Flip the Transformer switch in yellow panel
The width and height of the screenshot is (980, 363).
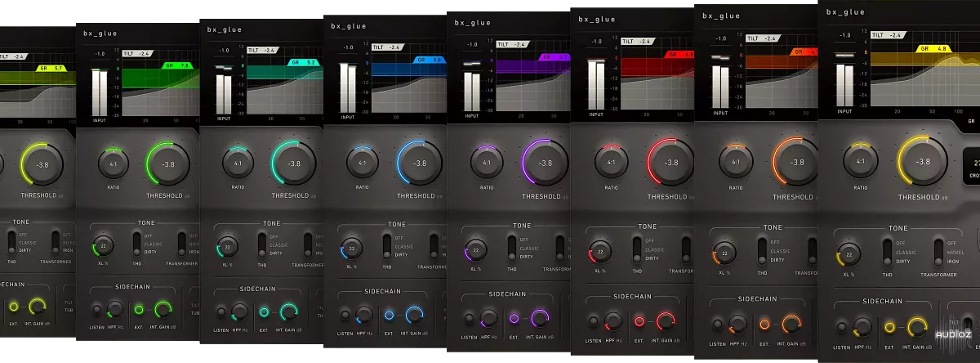(x=939, y=251)
